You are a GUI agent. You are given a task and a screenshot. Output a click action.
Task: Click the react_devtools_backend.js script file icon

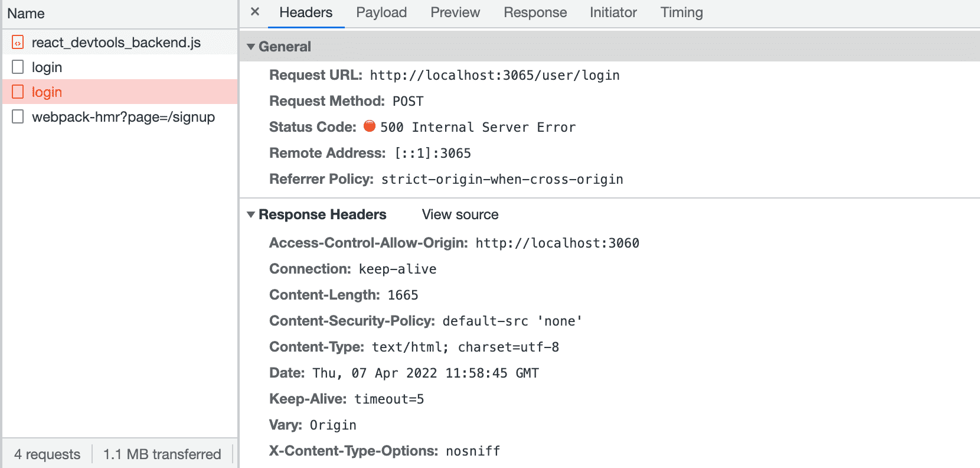pos(18,43)
